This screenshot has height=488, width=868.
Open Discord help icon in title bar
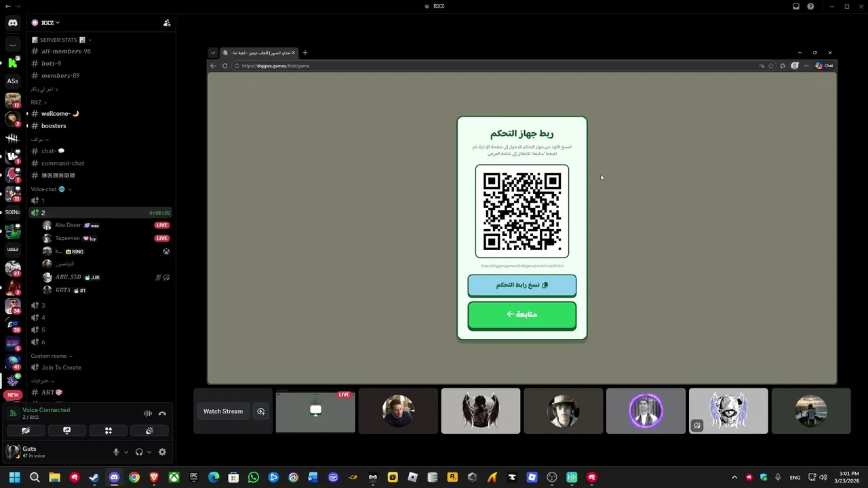pyautogui.click(x=810, y=6)
